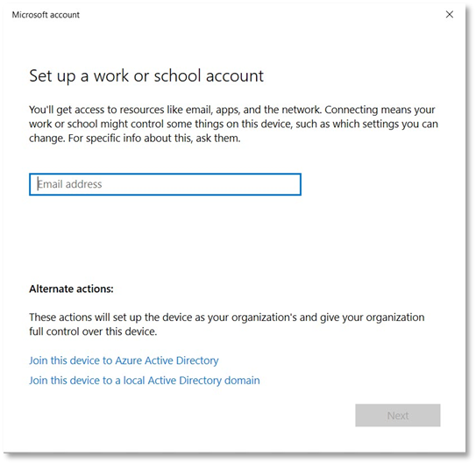Screen dimensions: 476x464
Task: Close the Microsoft account dialog
Action: pyautogui.click(x=450, y=14)
